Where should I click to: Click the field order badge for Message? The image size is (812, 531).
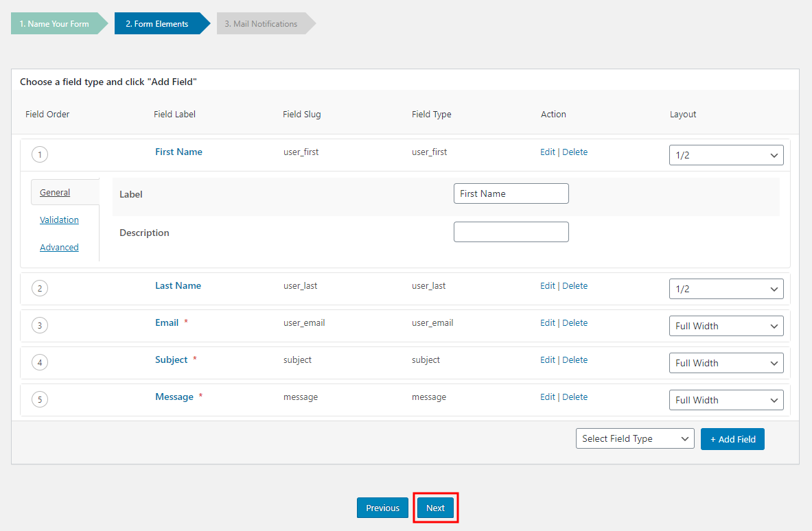click(39, 399)
